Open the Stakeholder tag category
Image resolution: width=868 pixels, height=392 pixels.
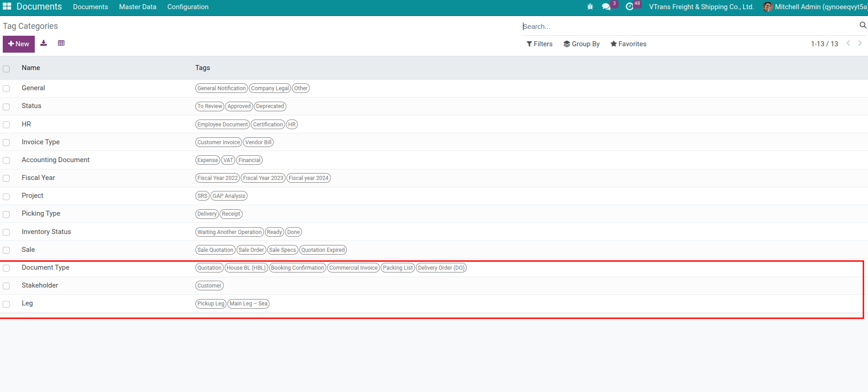pyautogui.click(x=40, y=285)
